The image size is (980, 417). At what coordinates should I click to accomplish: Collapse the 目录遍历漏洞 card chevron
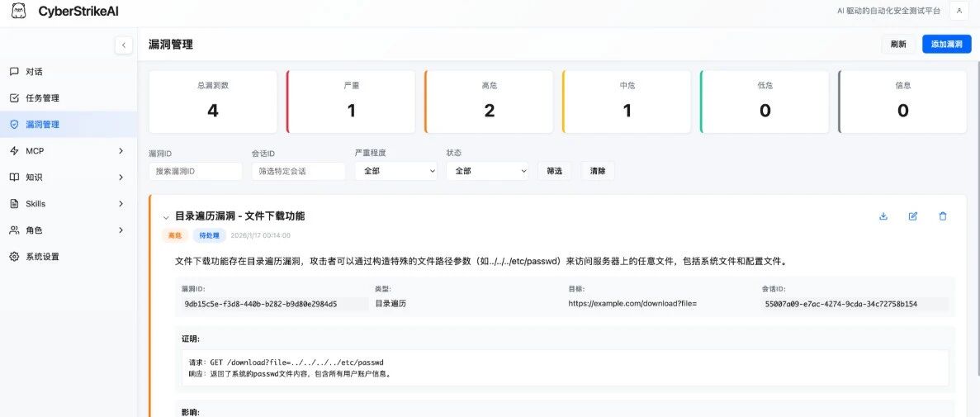[166, 217]
